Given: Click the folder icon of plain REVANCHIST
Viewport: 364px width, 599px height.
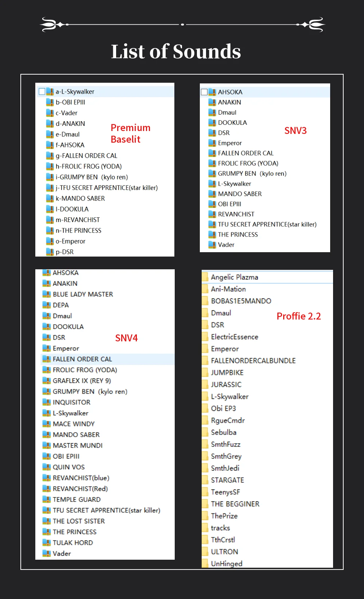Looking at the screenshot, I should [x=212, y=214].
